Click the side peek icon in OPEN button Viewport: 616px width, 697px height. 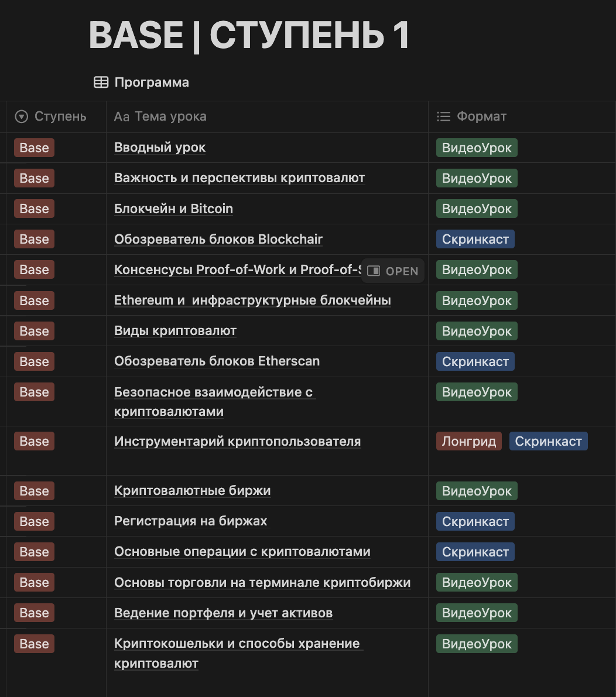(x=374, y=271)
